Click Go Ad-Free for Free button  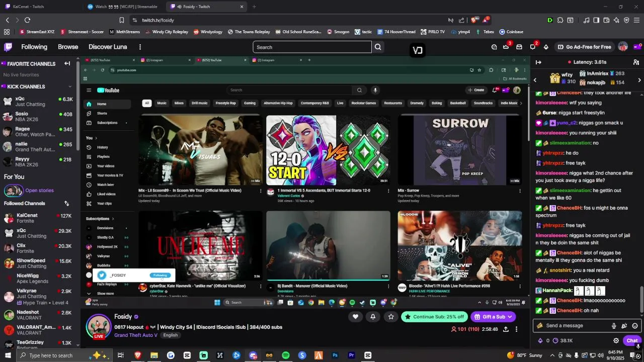coord(584,47)
